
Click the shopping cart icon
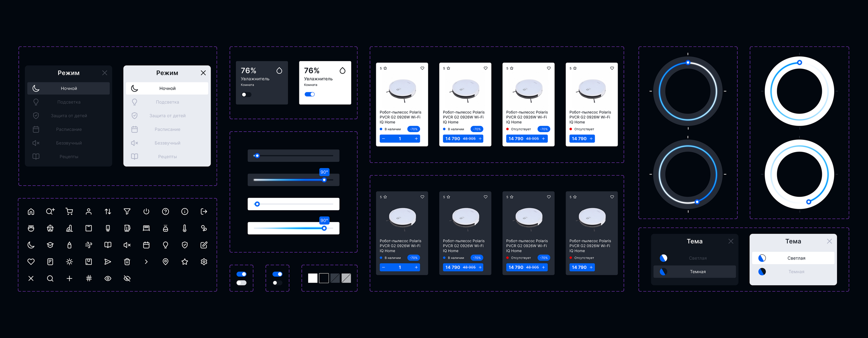click(x=69, y=212)
